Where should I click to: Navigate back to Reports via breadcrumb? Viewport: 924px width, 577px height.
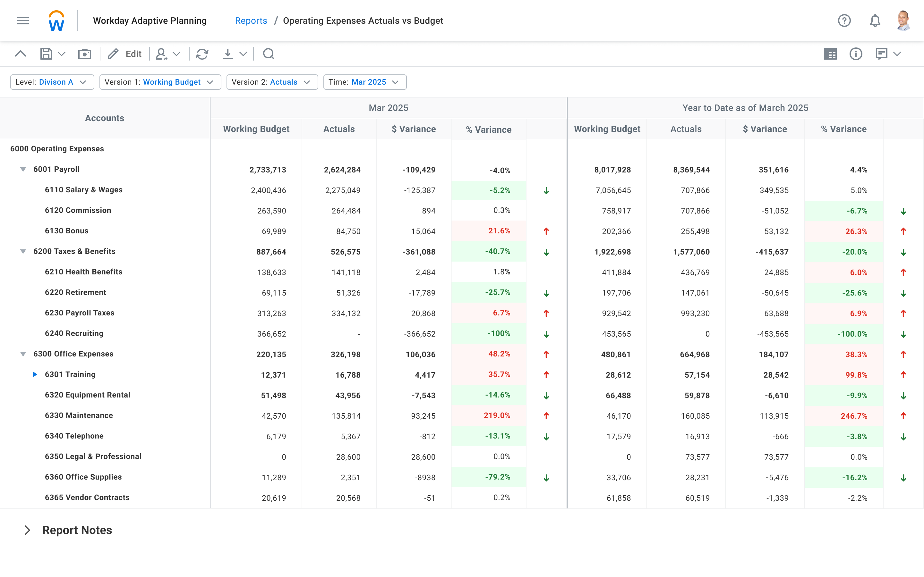(251, 21)
